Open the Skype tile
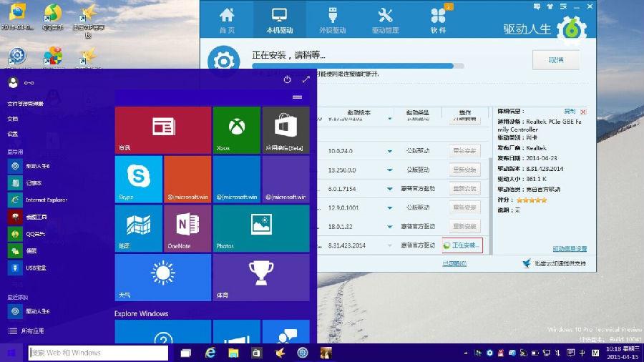Screen dimensions: 644x362 pyautogui.click(x=138, y=180)
